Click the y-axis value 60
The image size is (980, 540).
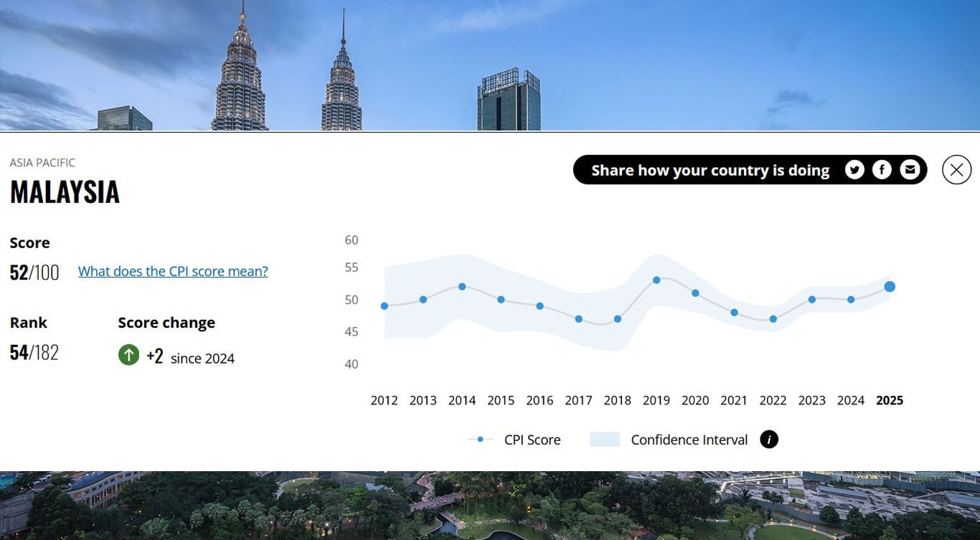352,240
